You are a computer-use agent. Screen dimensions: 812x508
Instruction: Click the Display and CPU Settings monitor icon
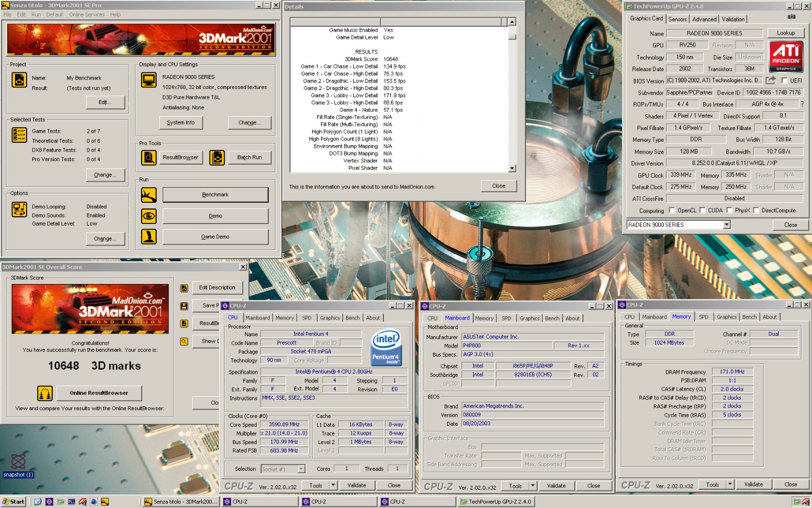149,81
